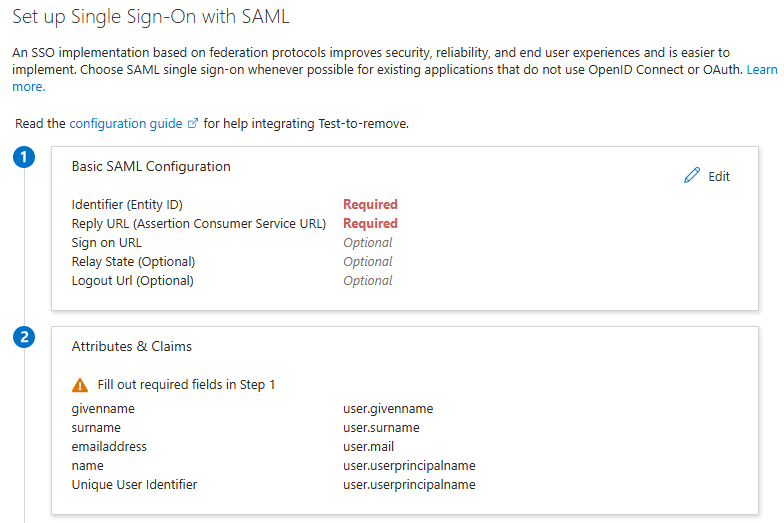Click the external link icon beside configuration guide
Screen dimensions: 784x523
pyautogui.click(x=193, y=124)
